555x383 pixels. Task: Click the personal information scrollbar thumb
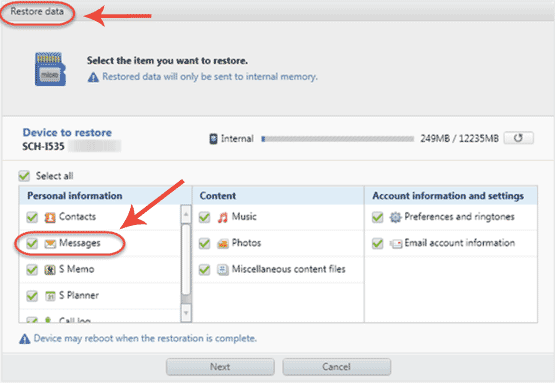(x=186, y=259)
